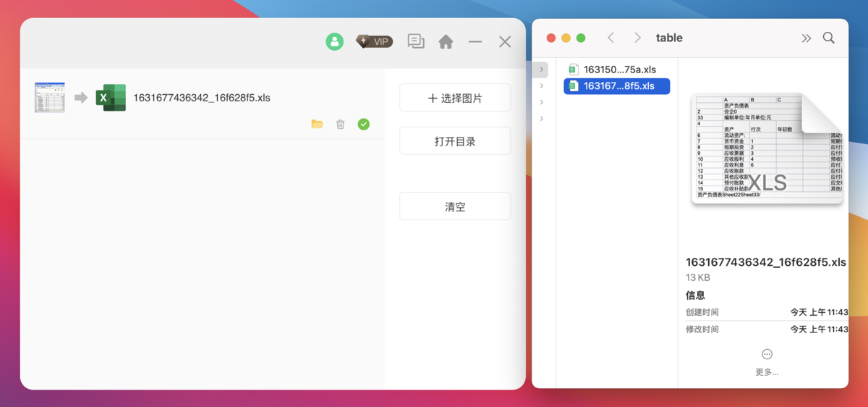
Task: Expand the Finder toolbar overflow chevrons
Action: click(807, 38)
